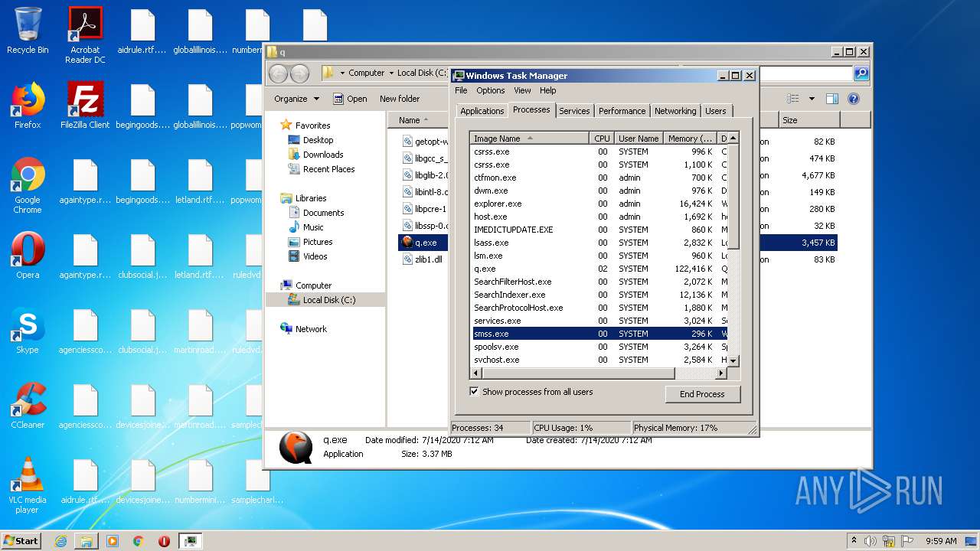Click Chrome icon in taskbar

pyautogui.click(x=138, y=541)
